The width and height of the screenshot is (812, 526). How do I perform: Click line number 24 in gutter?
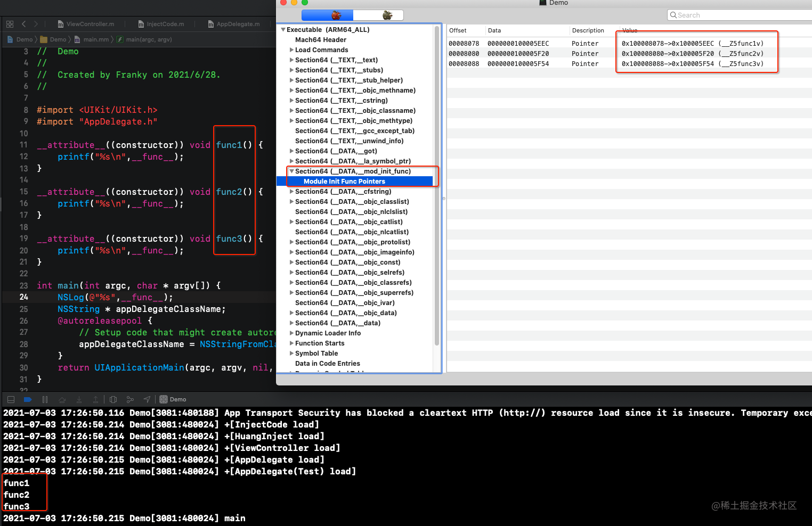tap(24, 297)
